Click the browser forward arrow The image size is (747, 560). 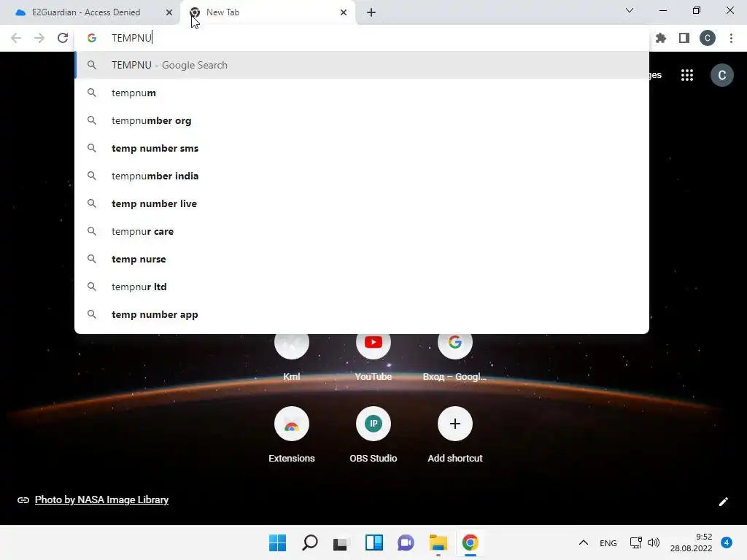(x=39, y=38)
